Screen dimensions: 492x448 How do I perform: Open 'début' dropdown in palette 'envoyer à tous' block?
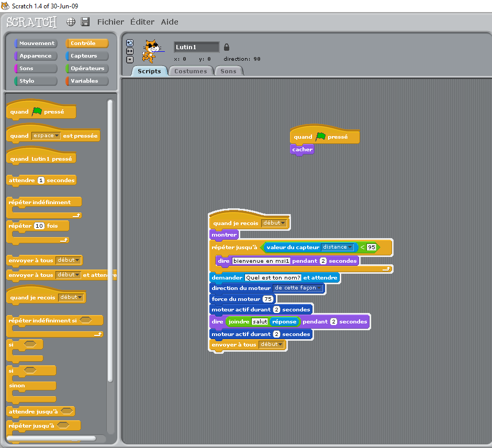(x=68, y=260)
